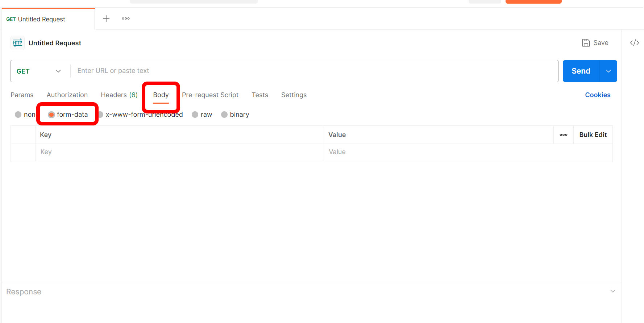This screenshot has height=323, width=644.
Task: Click the plus icon to open new tab
Action: click(x=106, y=18)
